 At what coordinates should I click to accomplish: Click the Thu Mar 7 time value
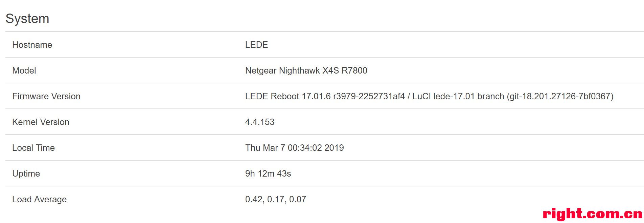pyautogui.click(x=295, y=148)
